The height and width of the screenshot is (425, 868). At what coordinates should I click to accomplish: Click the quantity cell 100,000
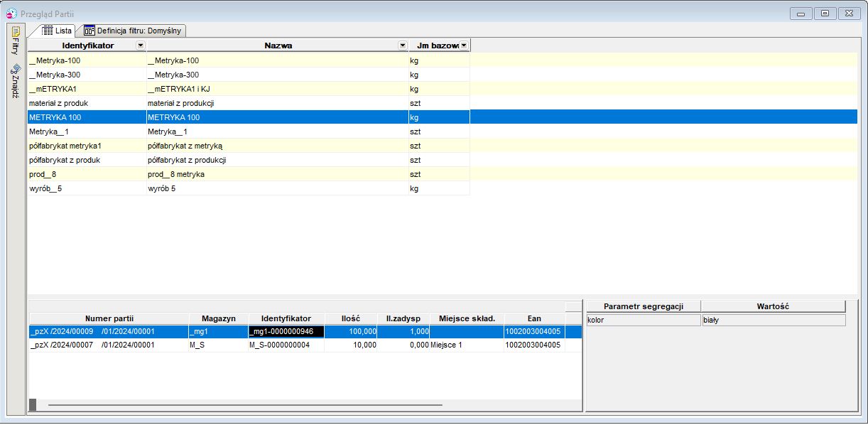[x=351, y=331]
